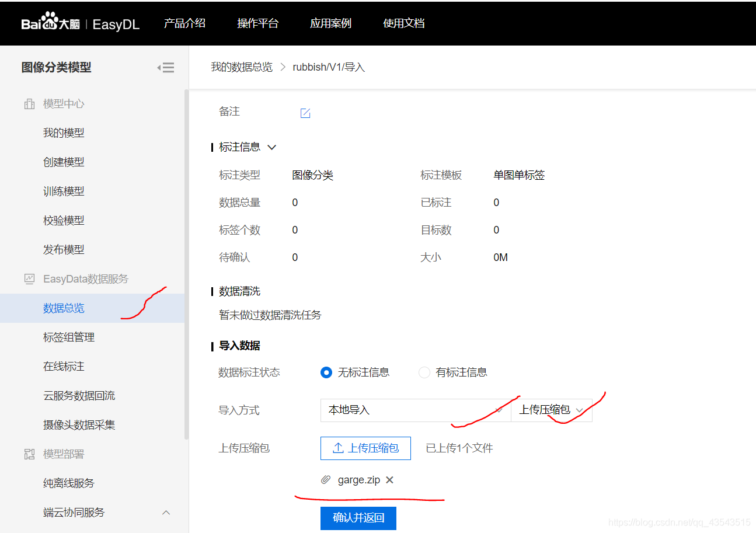This screenshot has height=533, width=756.
Task: Click the 模型部署 section heading
Action: [64, 454]
